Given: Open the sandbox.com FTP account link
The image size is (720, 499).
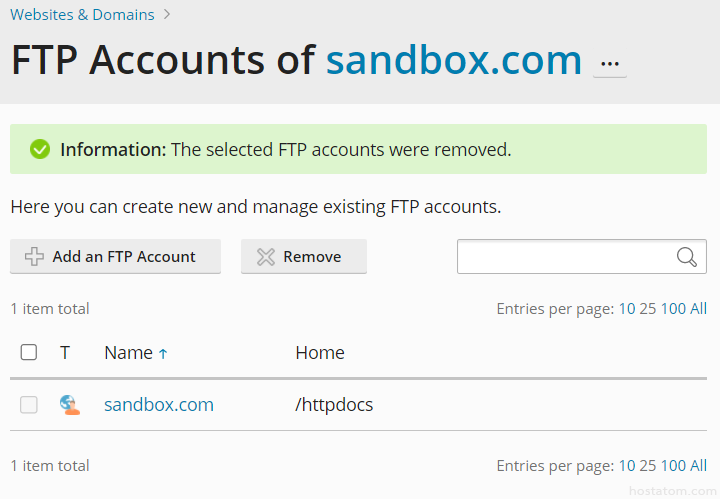Looking at the screenshot, I should pos(159,405).
